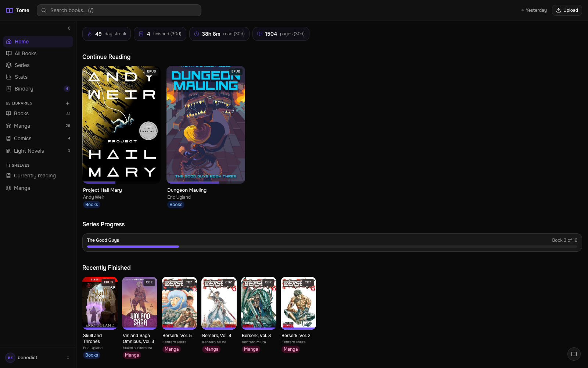
Task: Open the Home page in the sidebar
Action: point(38,42)
